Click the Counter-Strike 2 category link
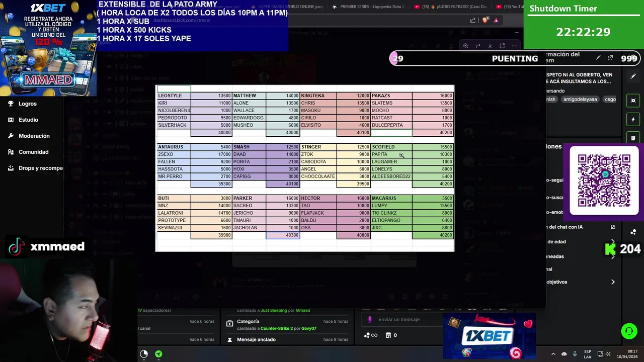This screenshot has height=362, width=644. tap(277, 328)
